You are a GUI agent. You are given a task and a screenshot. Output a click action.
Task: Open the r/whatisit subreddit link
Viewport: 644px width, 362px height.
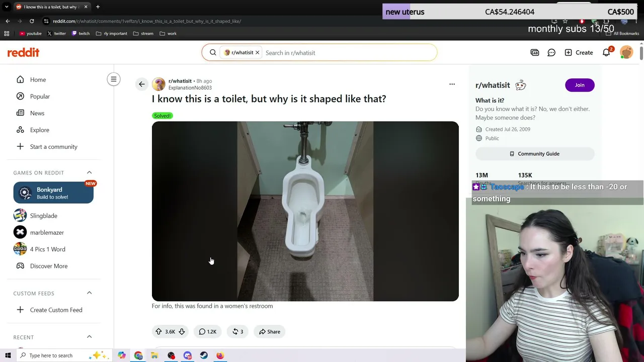click(x=180, y=81)
